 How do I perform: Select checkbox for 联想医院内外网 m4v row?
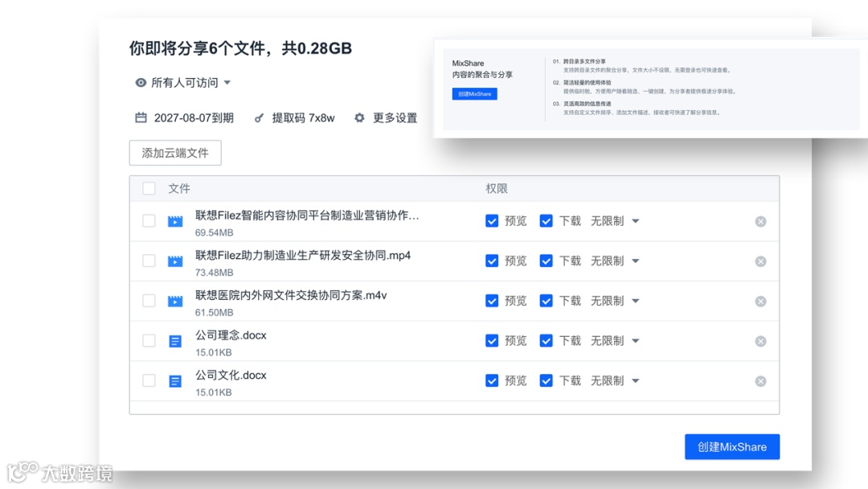[x=149, y=301]
